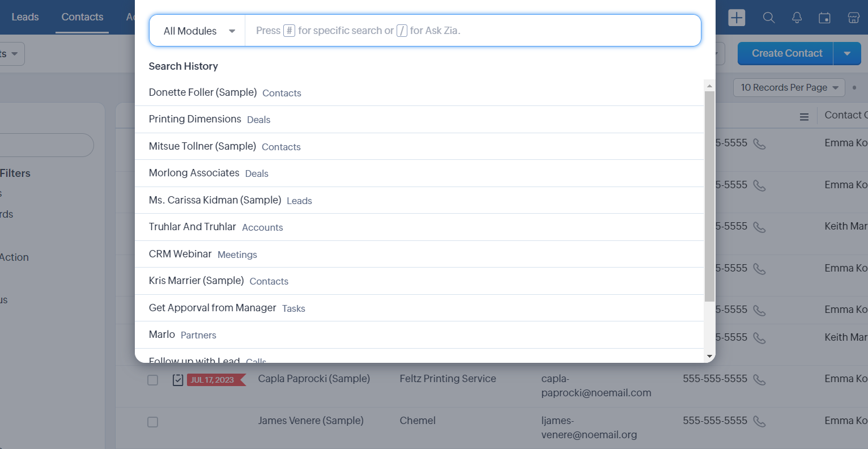Viewport: 868px width, 449px height.
Task: Open the marketplace store icon
Action: [853, 18]
